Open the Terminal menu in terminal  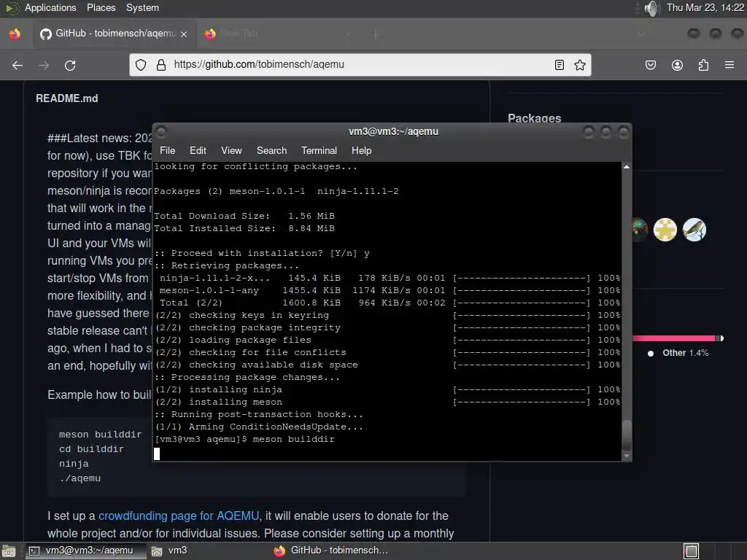click(319, 150)
